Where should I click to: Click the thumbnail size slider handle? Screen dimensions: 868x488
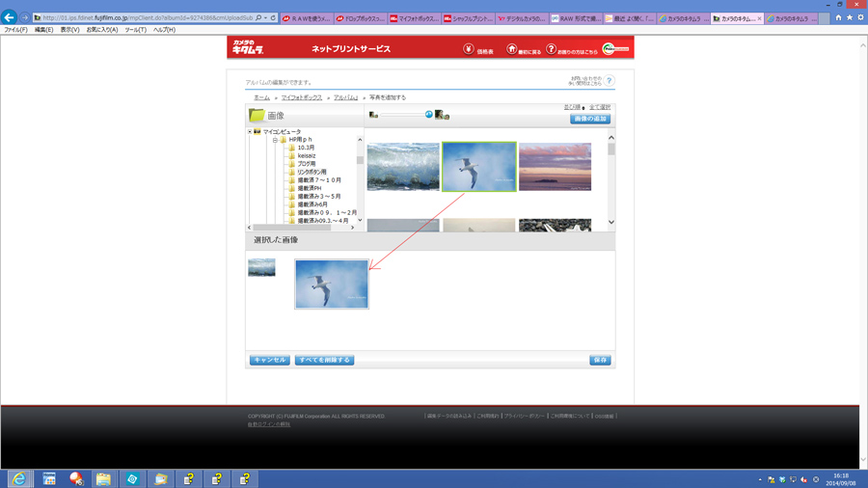429,115
